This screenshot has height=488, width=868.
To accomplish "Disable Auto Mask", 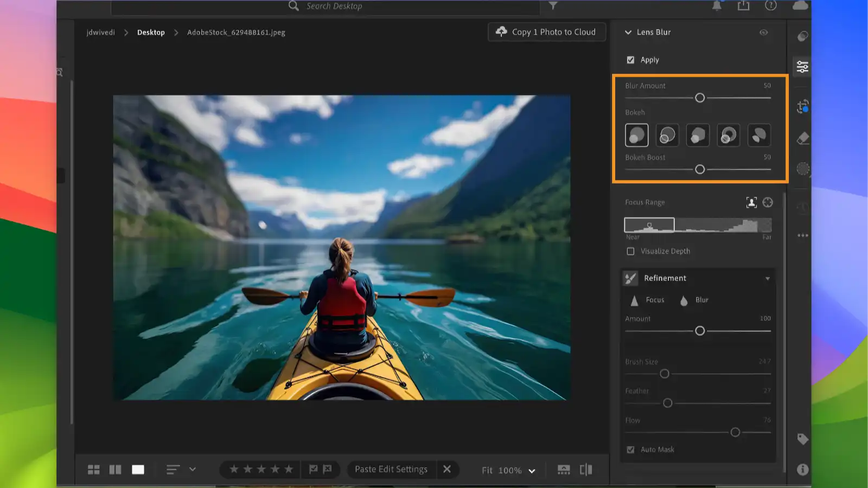I will point(630,449).
